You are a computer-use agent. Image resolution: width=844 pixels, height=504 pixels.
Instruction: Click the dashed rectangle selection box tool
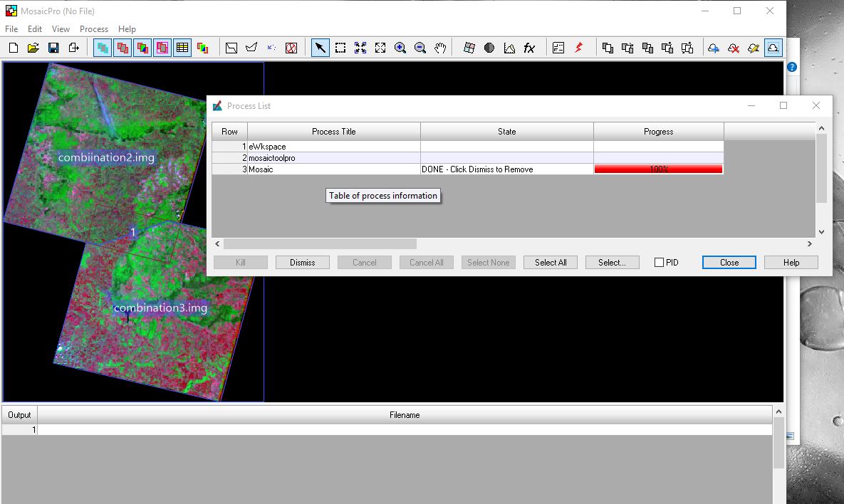tap(340, 48)
